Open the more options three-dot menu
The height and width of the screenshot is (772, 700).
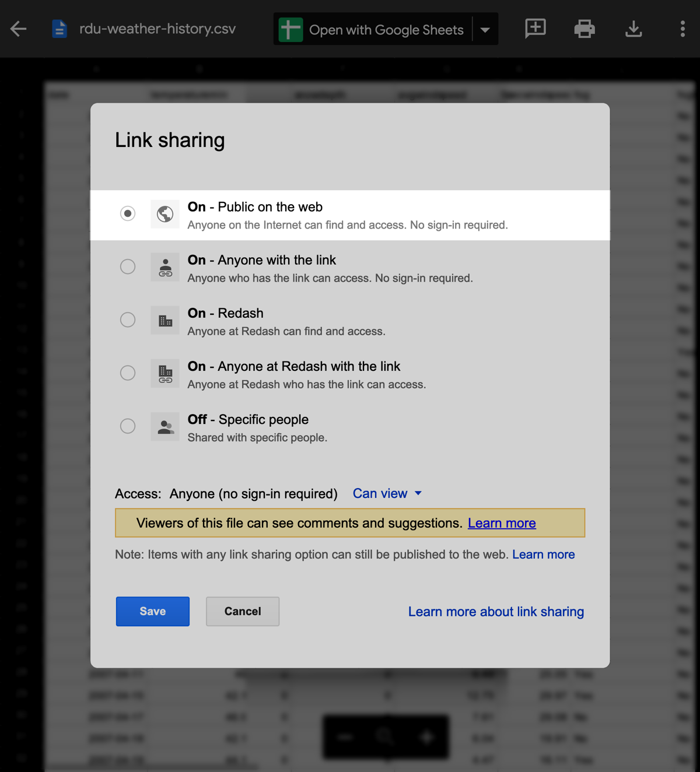[x=682, y=29]
